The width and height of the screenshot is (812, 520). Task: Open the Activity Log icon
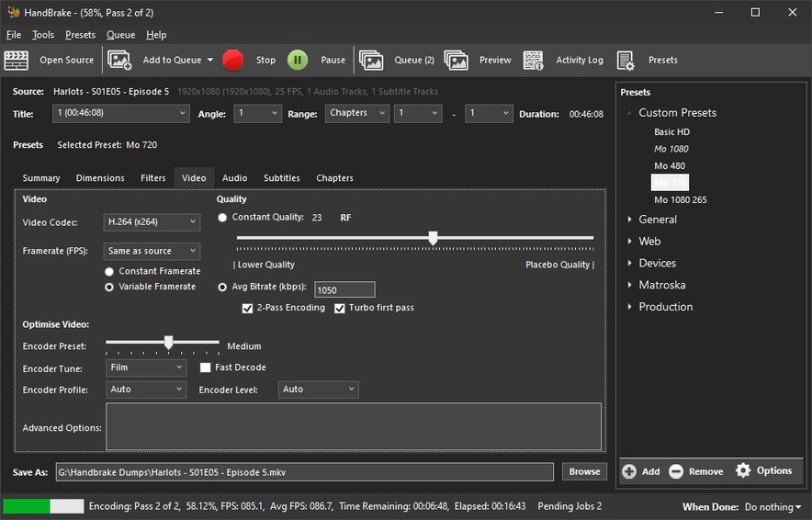pyautogui.click(x=534, y=61)
